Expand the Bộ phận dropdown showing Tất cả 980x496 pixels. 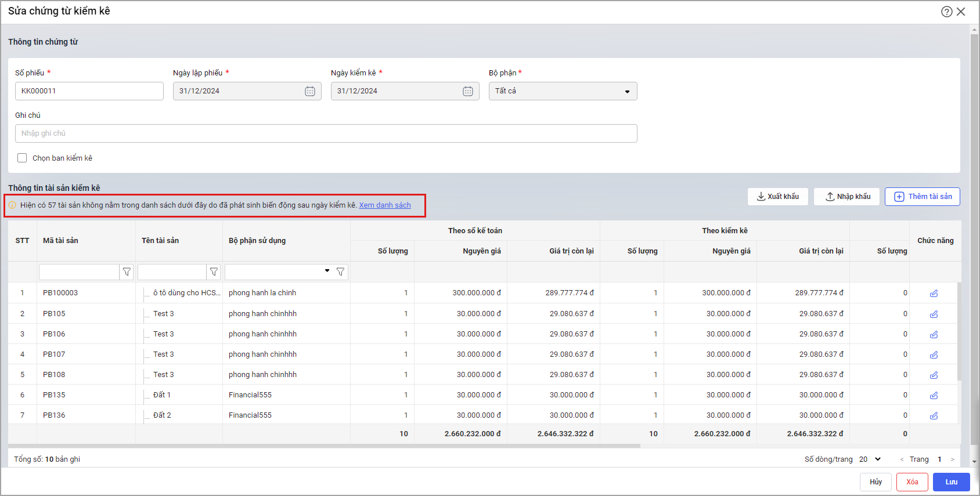click(x=563, y=91)
